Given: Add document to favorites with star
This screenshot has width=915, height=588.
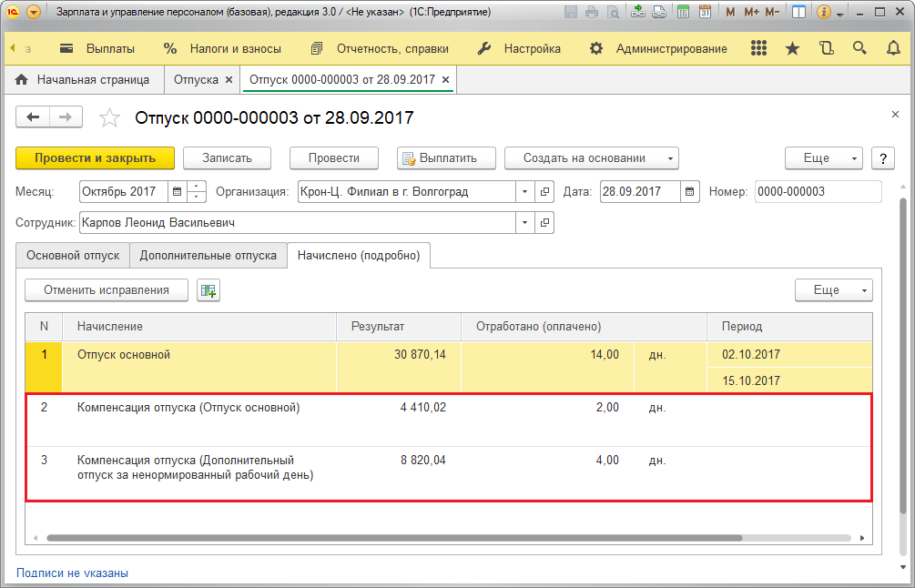Looking at the screenshot, I should pyautogui.click(x=109, y=117).
